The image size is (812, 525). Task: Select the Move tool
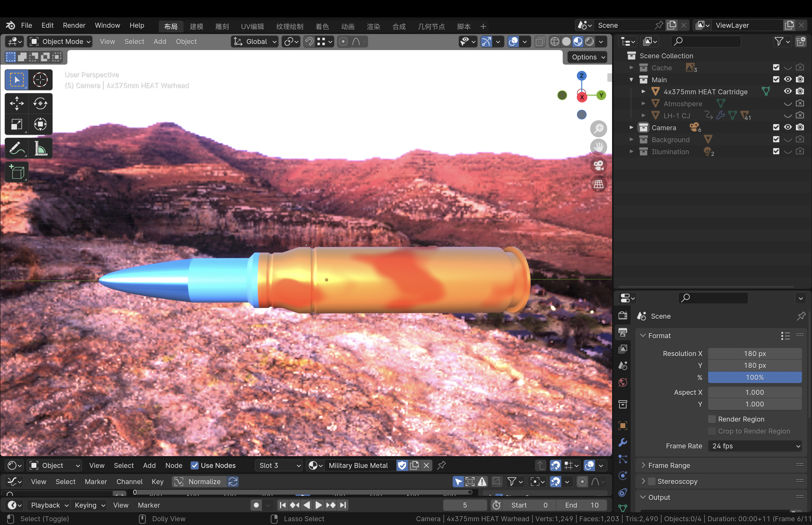pyautogui.click(x=16, y=103)
